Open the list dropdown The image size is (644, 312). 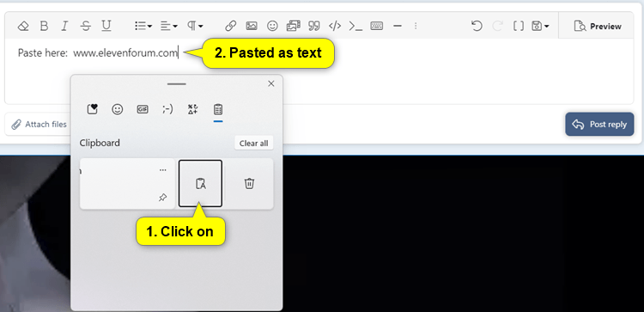coord(143,27)
